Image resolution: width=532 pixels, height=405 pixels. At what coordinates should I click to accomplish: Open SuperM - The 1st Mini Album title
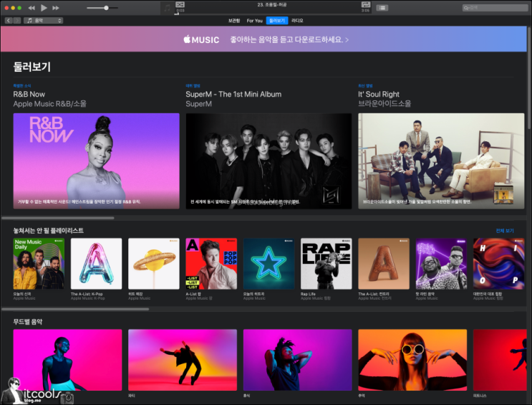click(233, 94)
